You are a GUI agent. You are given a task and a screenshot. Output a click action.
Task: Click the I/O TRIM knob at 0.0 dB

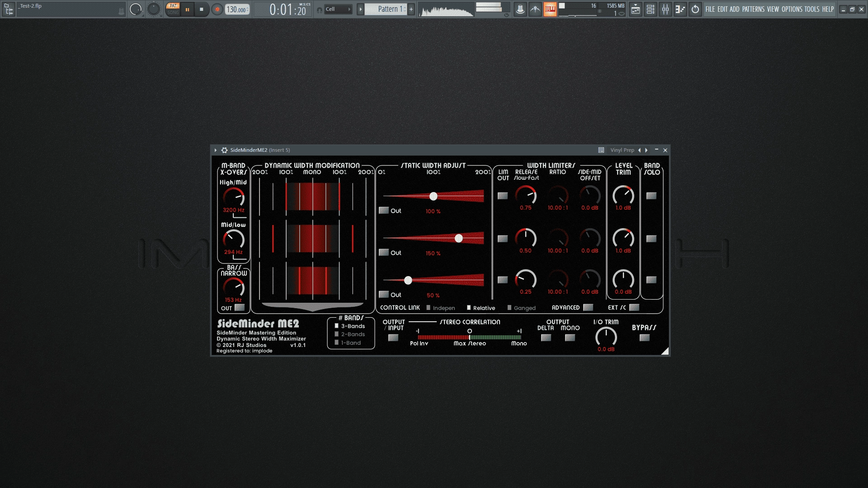pyautogui.click(x=606, y=337)
